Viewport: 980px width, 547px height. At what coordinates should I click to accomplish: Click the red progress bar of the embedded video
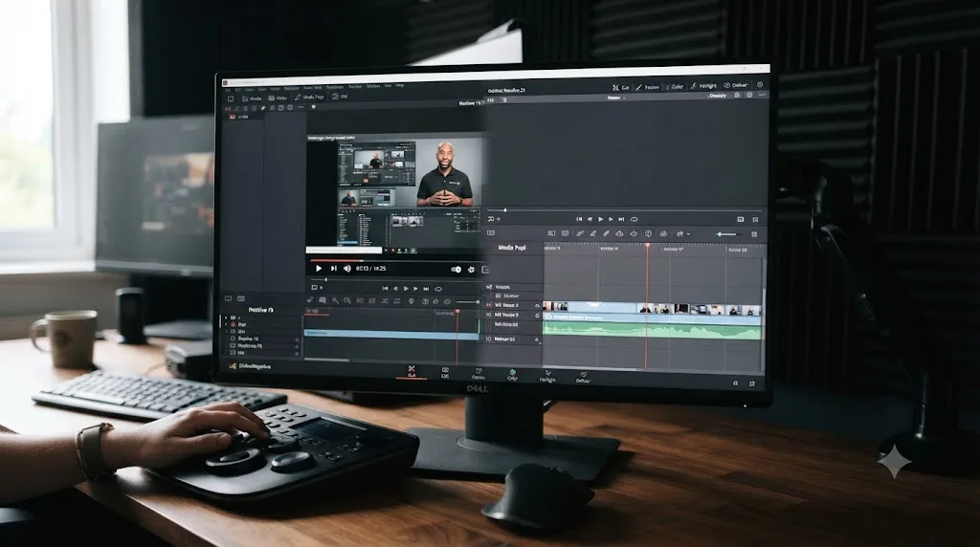point(336,260)
